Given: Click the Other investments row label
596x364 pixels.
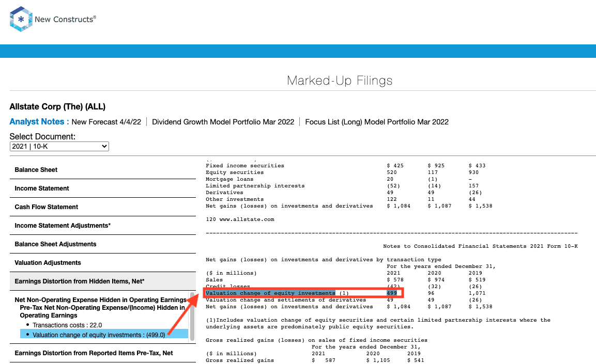Looking at the screenshot, I should [x=235, y=199].
